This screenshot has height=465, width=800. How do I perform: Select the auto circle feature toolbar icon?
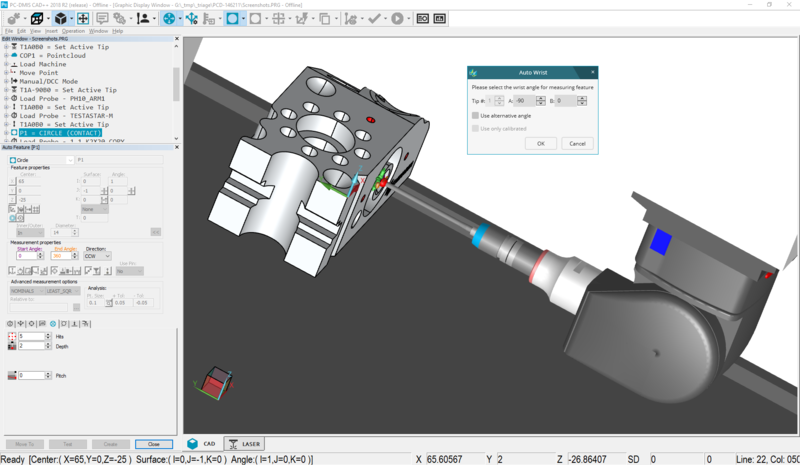[x=234, y=18]
